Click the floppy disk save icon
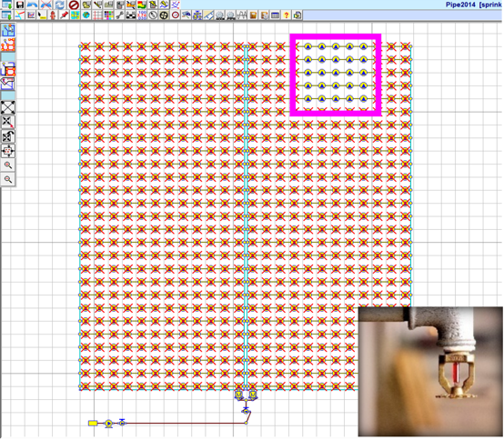 tap(20, 5)
